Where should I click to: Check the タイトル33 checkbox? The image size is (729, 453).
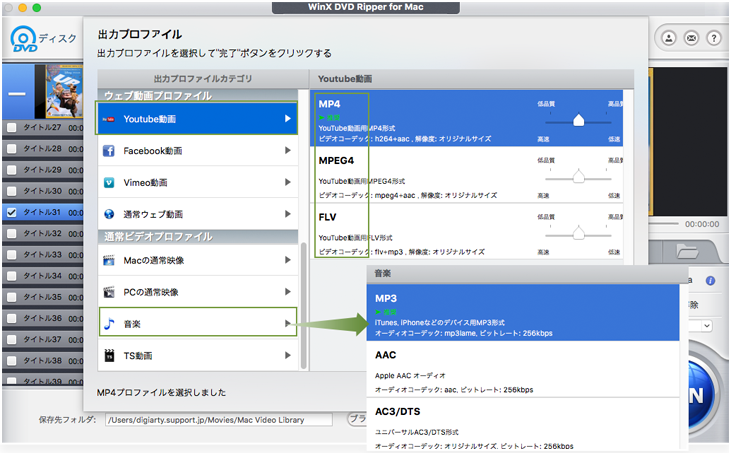(12, 255)
